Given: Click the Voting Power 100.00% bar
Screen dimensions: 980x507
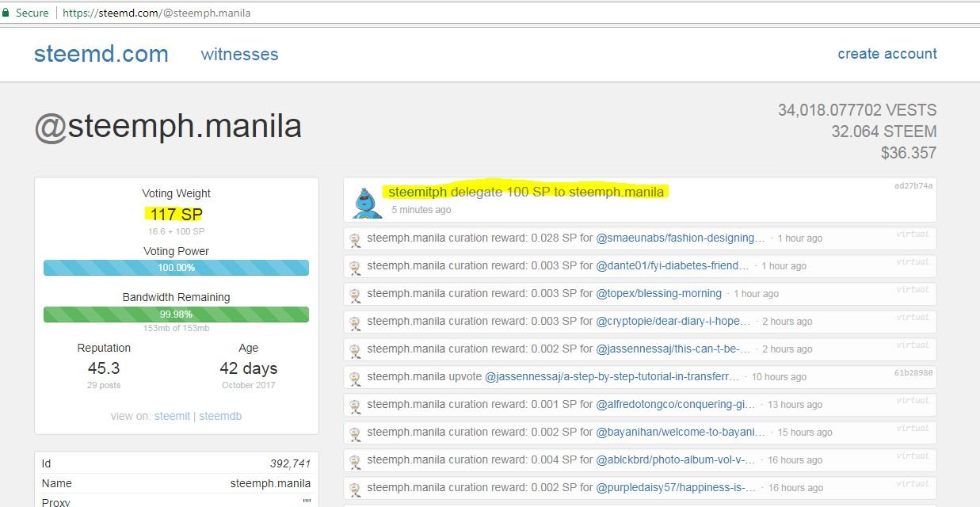Looking at the screenshot, I should click(x=176, y=268).
